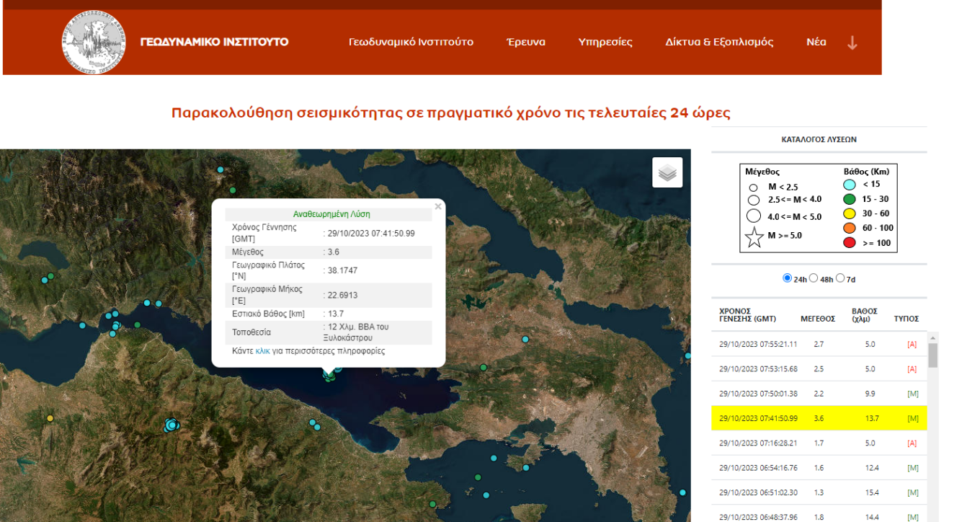Image resolution: width=980 pixels, height=522 pixels.
Task: Click the red depth >= 100 swatch
Action: click(x=850, y=243)
